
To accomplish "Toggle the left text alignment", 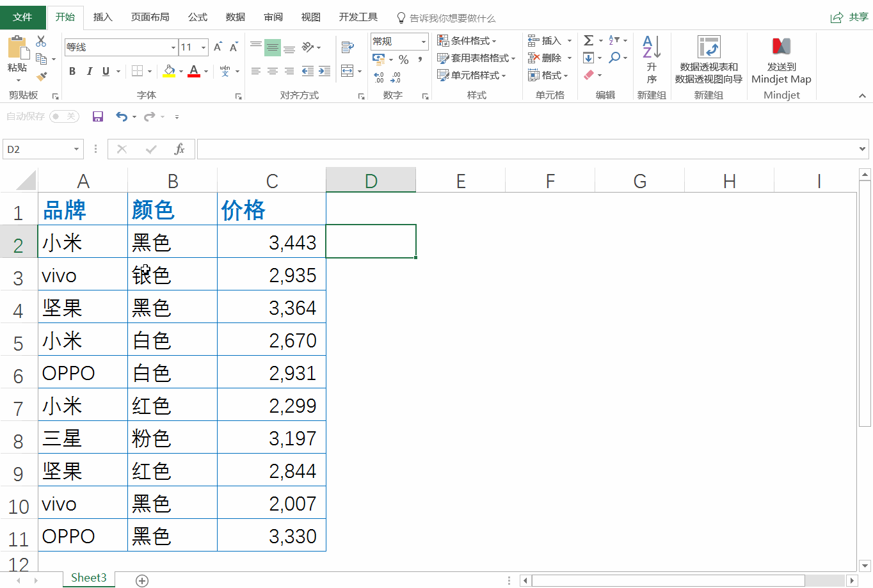I will point(256,71).
